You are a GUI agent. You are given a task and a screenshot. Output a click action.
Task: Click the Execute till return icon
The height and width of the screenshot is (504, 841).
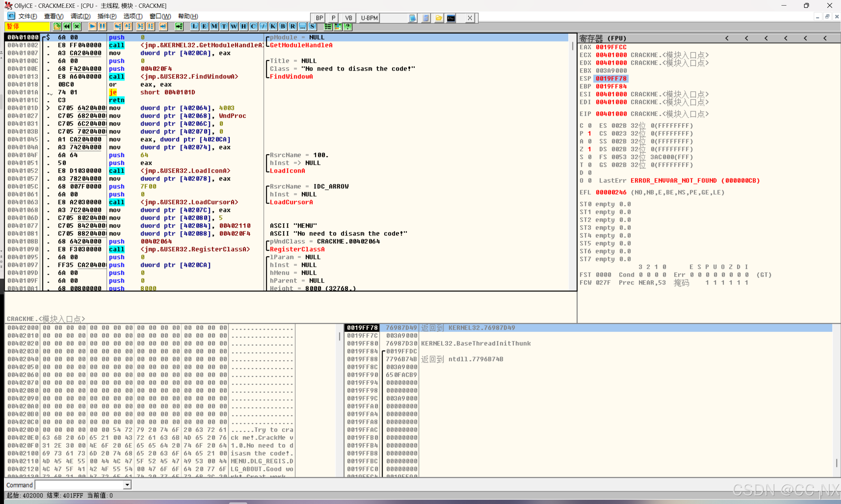tap(163, 26)
